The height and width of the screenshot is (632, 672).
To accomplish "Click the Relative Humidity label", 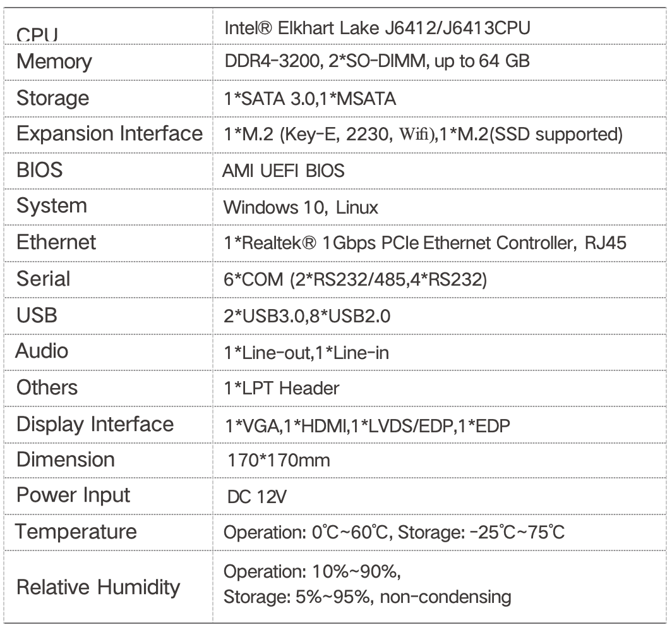I will tap(98, 587).
